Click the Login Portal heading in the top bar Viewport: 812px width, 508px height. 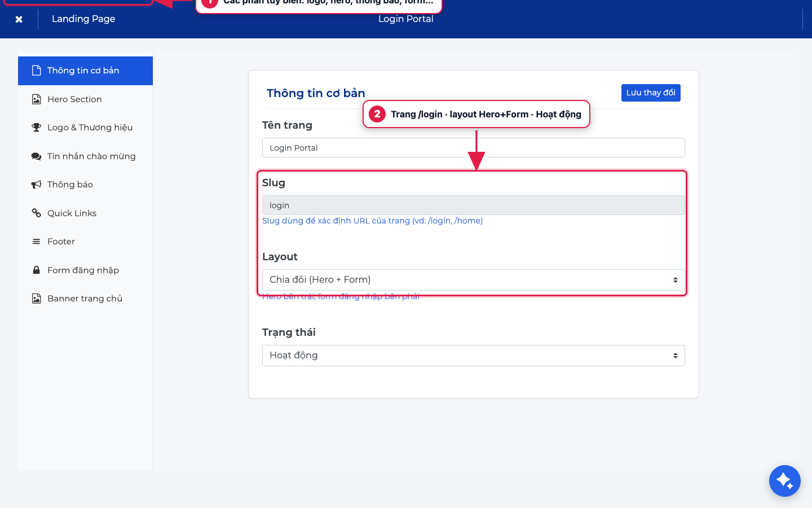pyautogui.click(x=406, y=19)
